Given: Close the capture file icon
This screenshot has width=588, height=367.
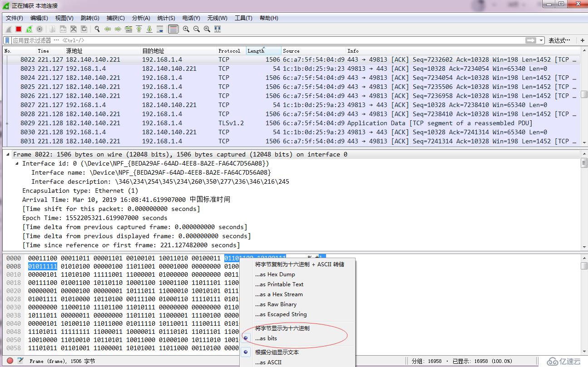Looking at the screenshot, I should pyautogui.click(x=74, y=29).
